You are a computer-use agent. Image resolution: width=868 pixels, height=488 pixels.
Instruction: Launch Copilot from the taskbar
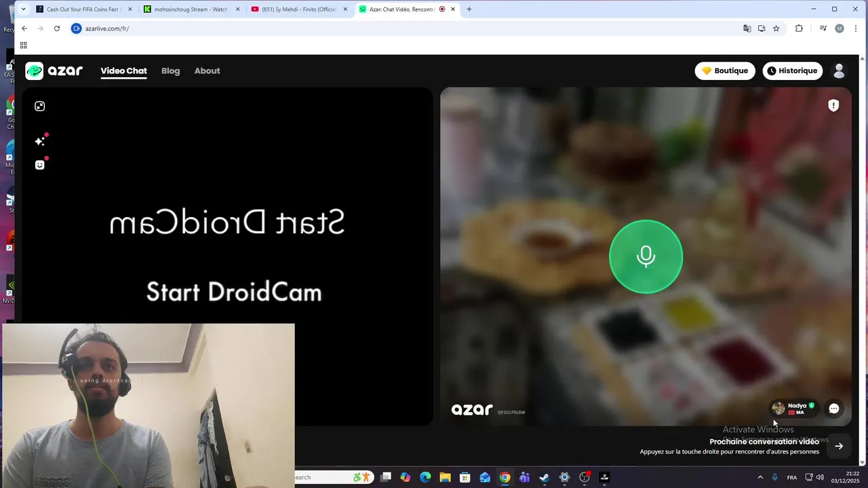tap(406, 477)
